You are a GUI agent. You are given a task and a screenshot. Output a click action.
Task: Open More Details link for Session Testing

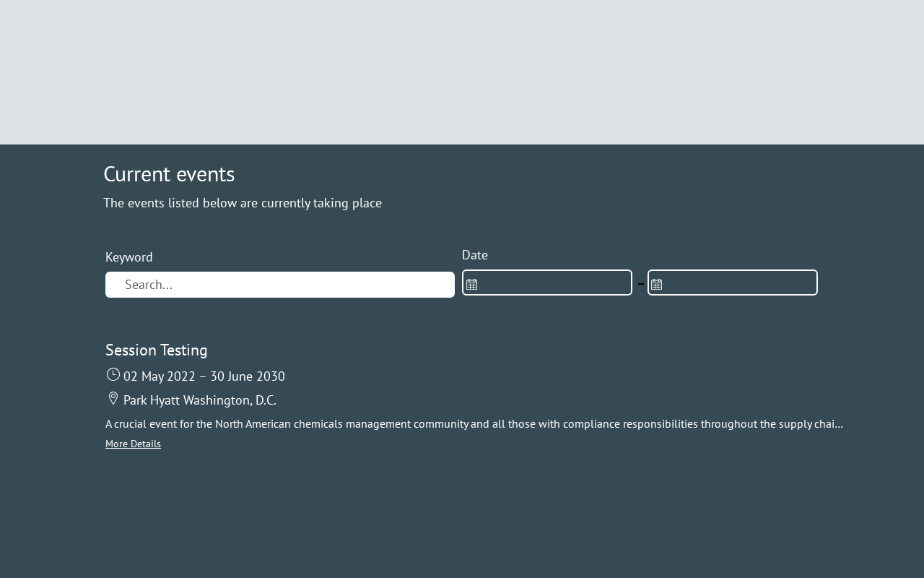pyautogui.click(x=133, y=444)
